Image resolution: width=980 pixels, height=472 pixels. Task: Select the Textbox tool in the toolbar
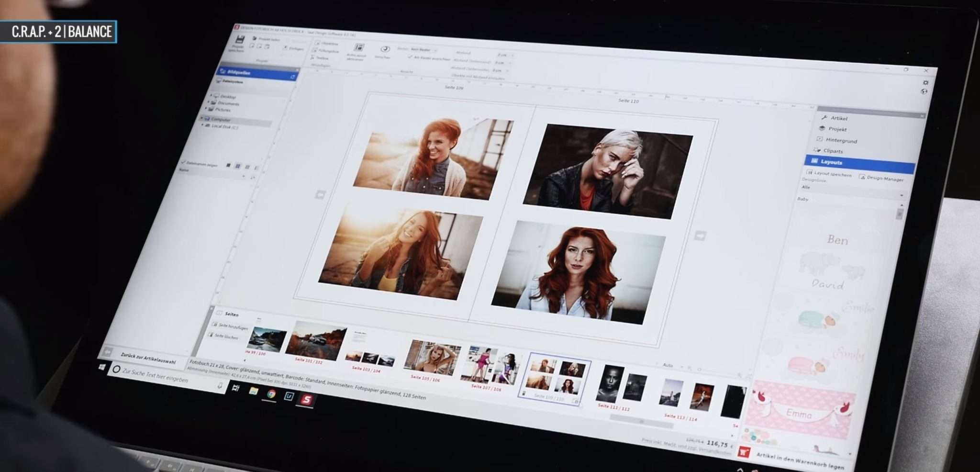(x=320, y=58)
